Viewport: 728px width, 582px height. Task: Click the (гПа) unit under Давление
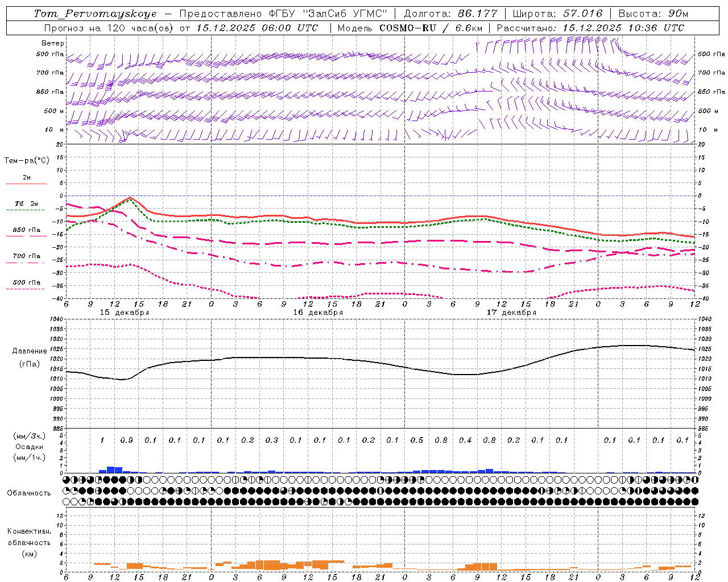point(29,364)
